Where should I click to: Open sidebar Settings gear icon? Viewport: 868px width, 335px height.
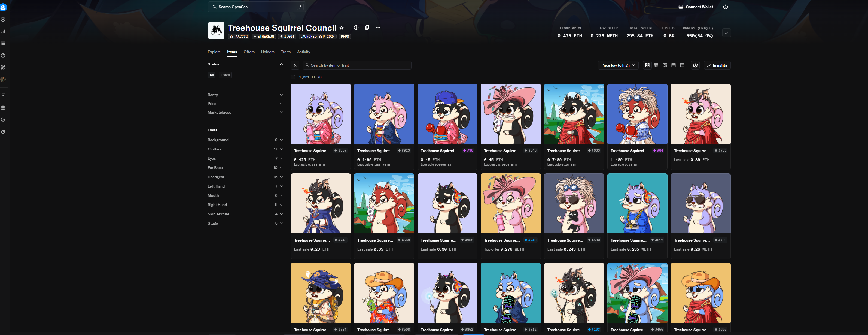tap(3, 108)
